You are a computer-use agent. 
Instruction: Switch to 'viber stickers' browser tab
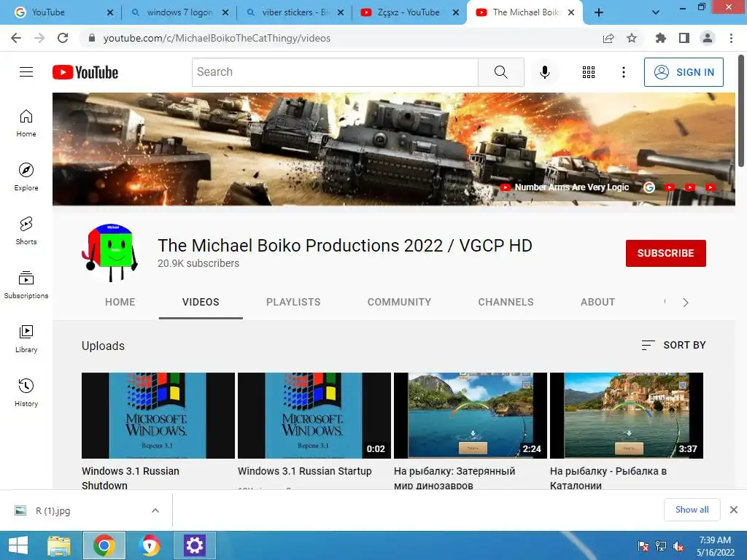(x=293, y=12)
